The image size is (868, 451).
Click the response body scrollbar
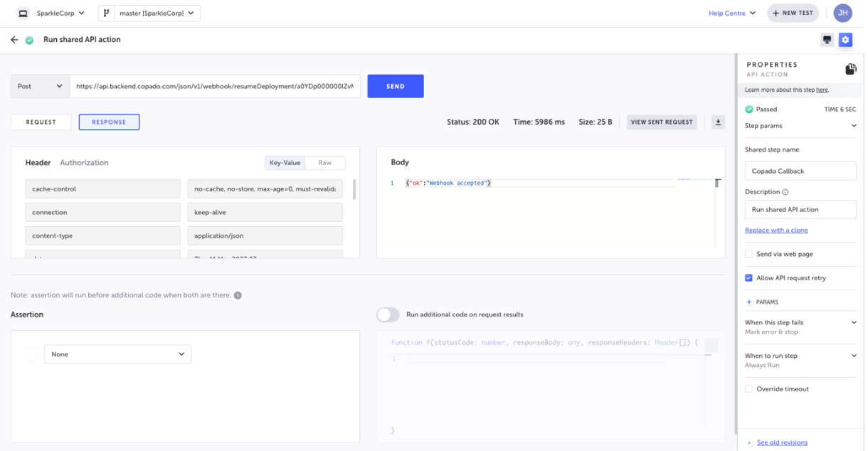pyautogui.click(x=717, y=184)
